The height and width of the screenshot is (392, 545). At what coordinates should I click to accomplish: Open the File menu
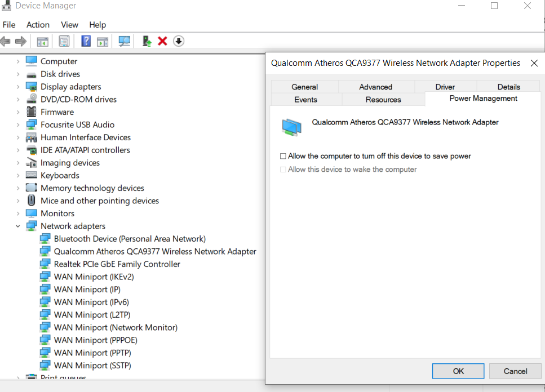pyautogui.click(x=9, y=25)
